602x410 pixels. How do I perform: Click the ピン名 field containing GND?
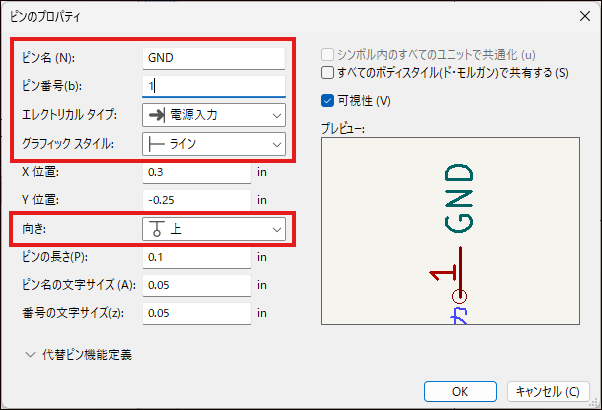pyautogui.click(x=214, y=57)
